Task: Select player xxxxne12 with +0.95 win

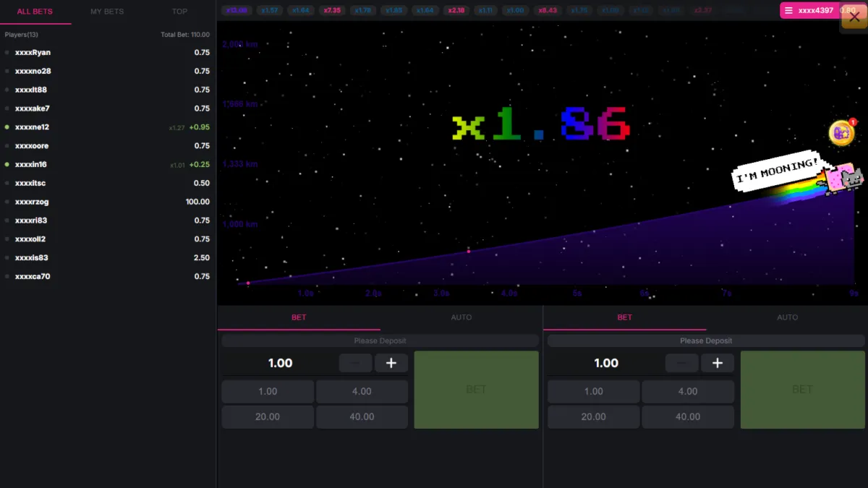Action: [108, 127]
